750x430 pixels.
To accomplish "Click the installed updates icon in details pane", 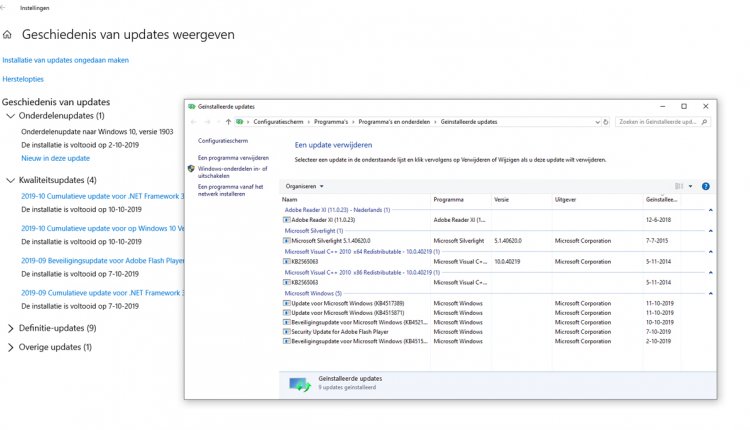I will pyautogui.click(x=300, y=384).
